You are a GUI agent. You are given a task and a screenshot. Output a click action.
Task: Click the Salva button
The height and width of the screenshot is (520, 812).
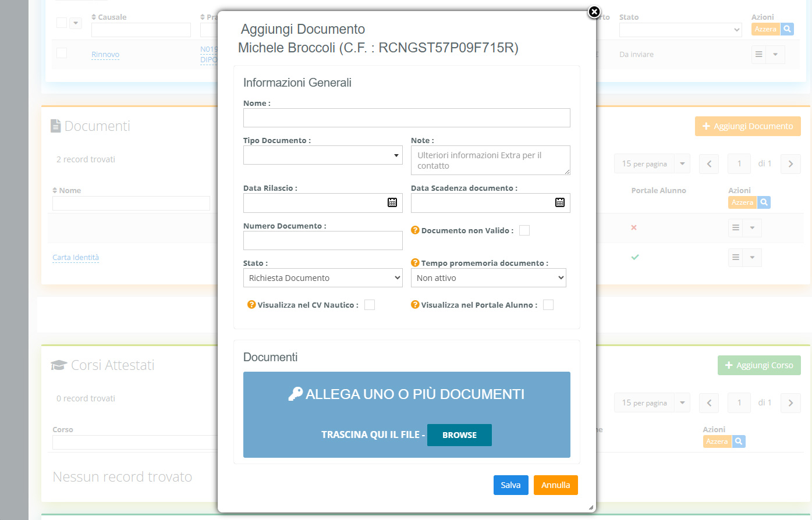click(x=511, y=485)
